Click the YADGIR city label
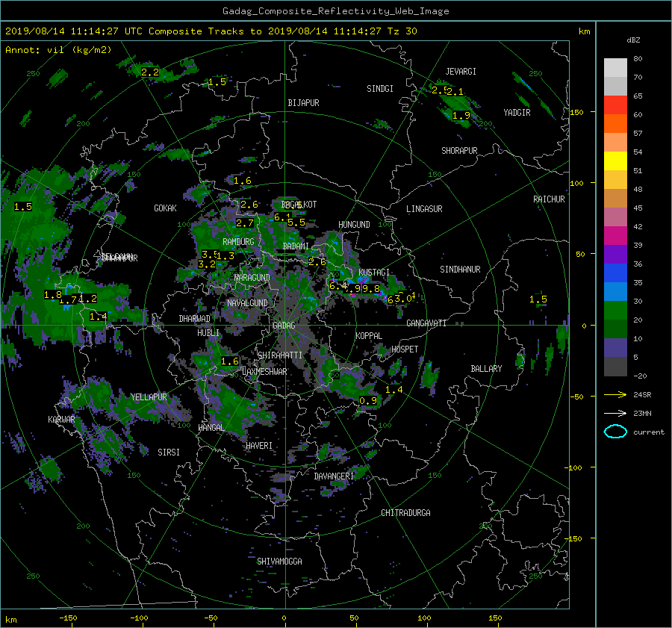672x628 pixels. 517,113
